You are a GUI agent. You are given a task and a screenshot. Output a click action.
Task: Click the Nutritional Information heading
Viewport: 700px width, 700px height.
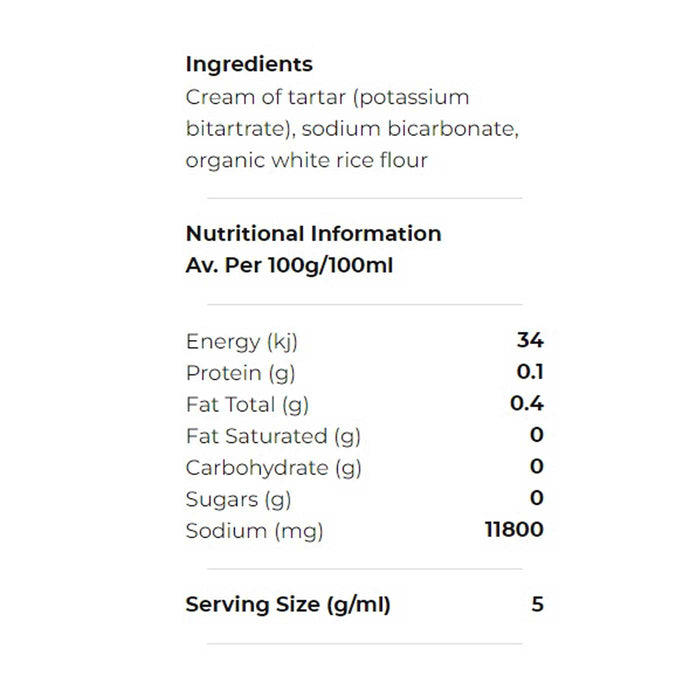[x=313, y=233]
